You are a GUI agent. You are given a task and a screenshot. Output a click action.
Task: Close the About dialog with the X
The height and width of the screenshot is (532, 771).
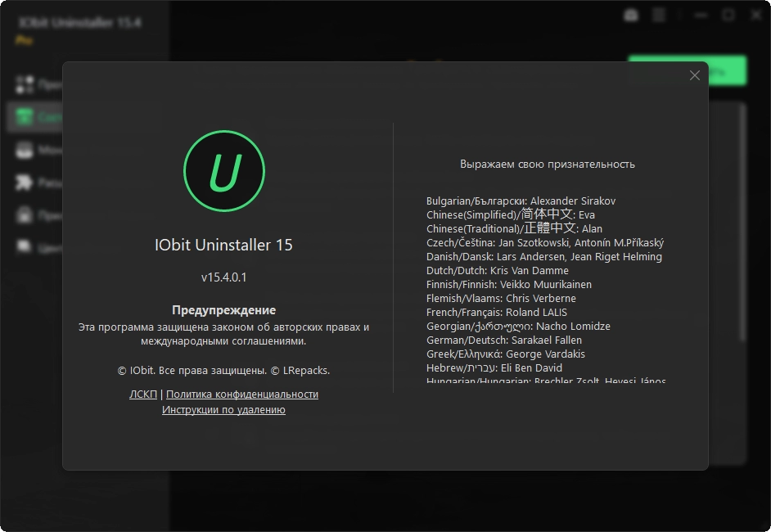tap(694, 75)
